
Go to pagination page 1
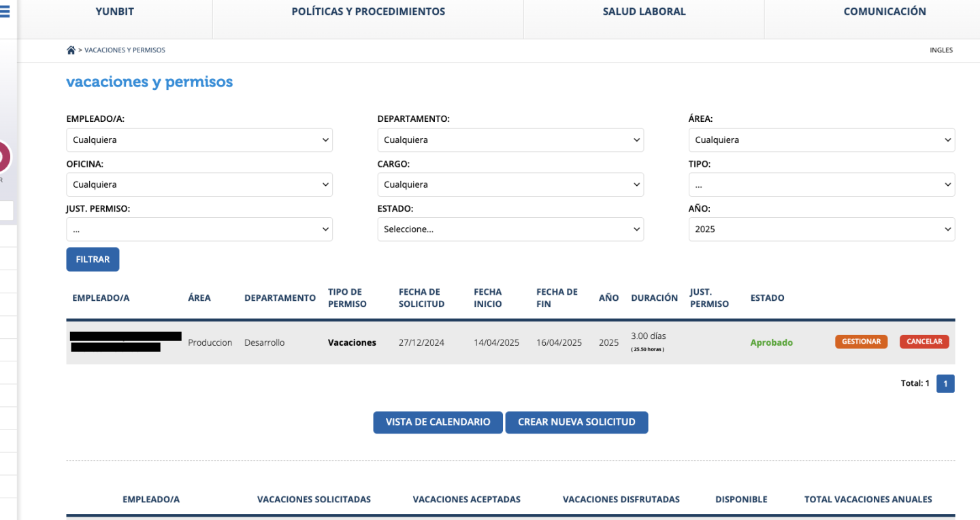tap(945, 384)
